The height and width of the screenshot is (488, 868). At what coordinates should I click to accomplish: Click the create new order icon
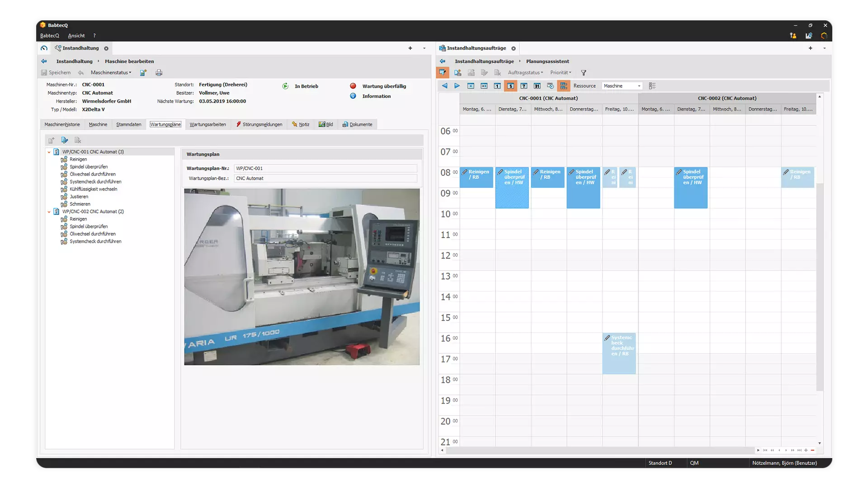[458, 72]
